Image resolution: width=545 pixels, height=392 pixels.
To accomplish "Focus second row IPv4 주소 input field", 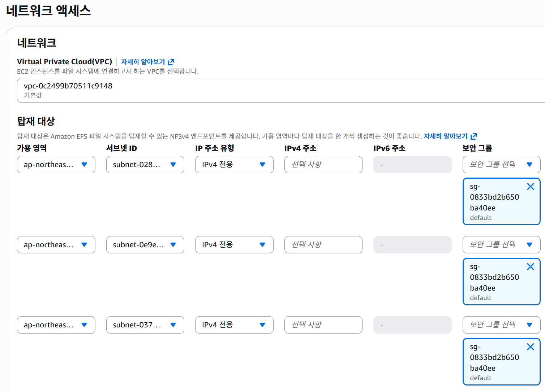I will [x=323, y=245].
